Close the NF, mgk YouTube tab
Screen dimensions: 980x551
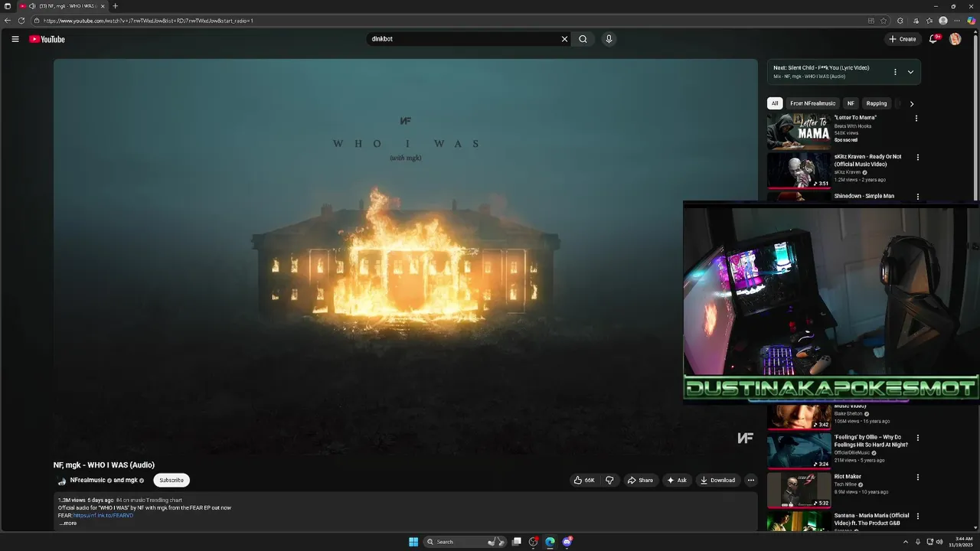[x=103, y=6]
